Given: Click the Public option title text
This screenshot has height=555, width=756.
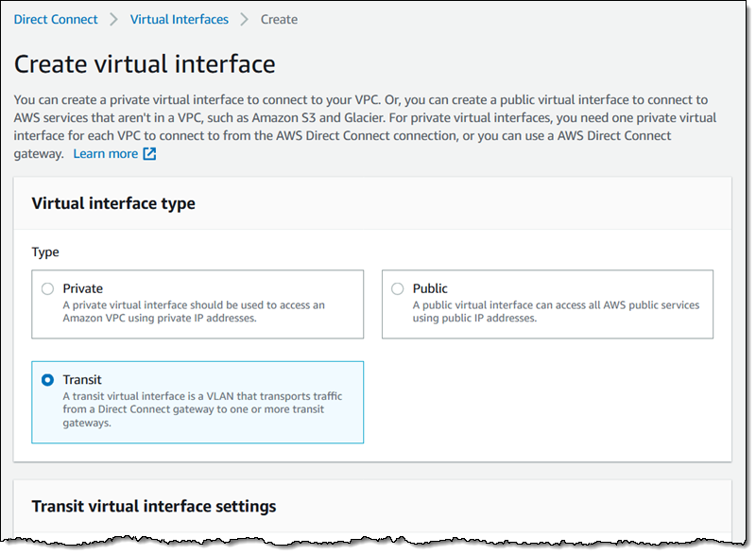Looking at the screenshot, I should tap(430, 288).
